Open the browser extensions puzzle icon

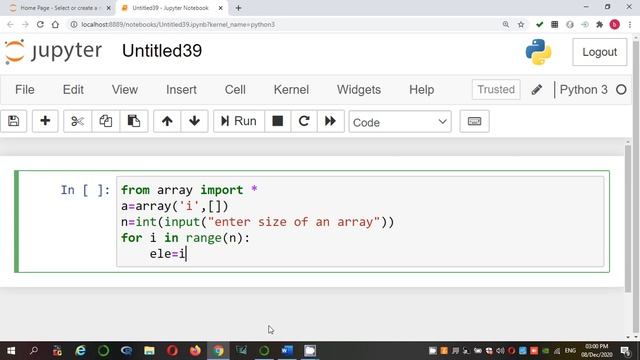(x=599, y=24)
